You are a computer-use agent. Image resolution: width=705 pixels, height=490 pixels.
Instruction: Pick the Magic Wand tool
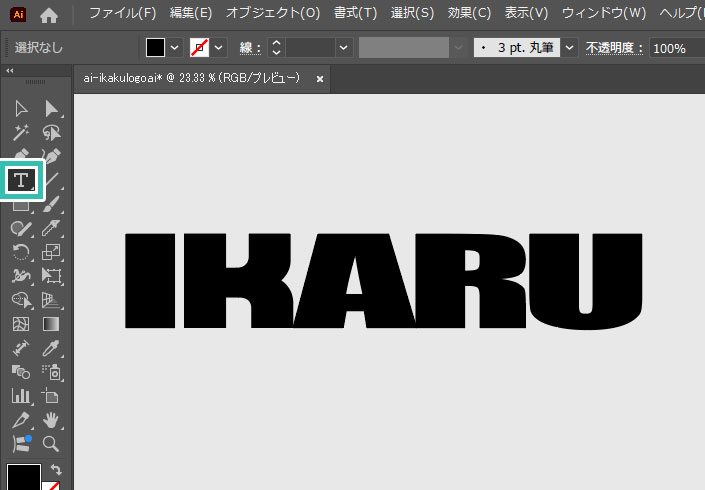21,133
